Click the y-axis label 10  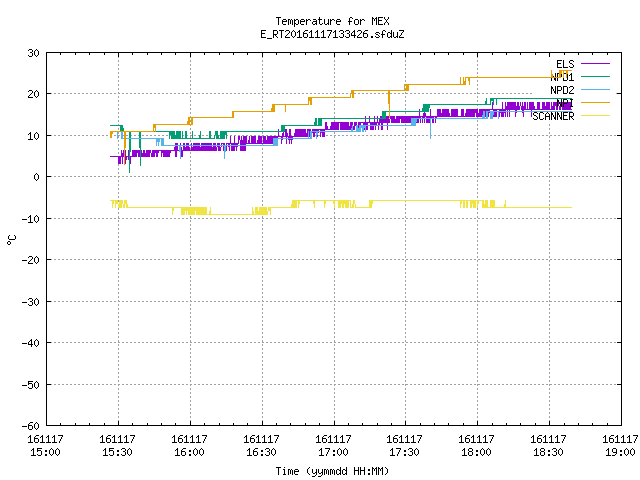point(33,136)
